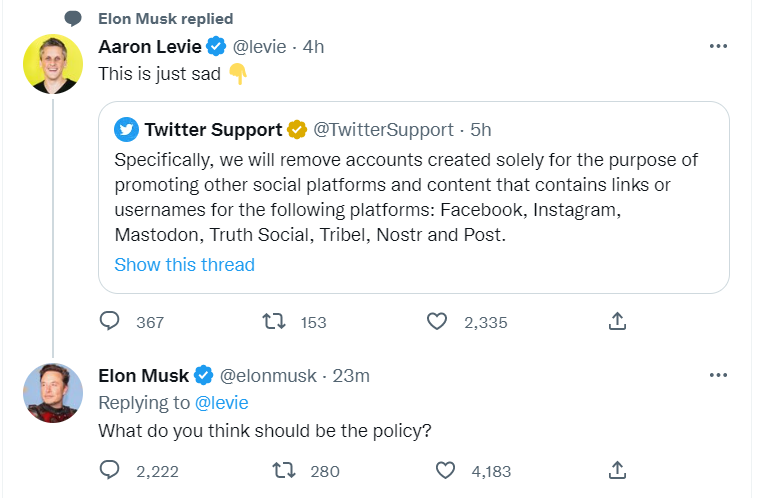Share Aaron Levie's tweet

click(617, 321)
